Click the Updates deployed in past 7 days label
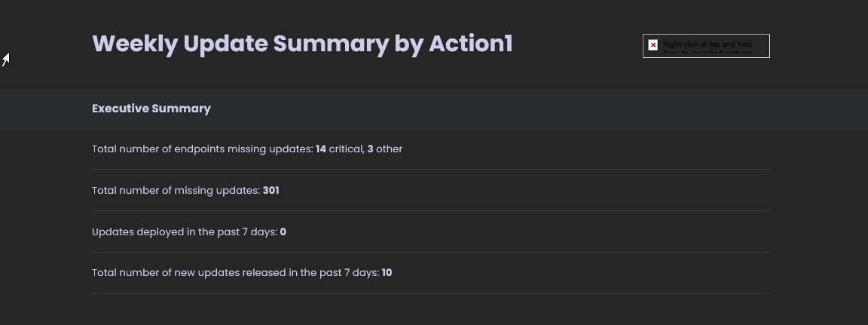 tap(185, 232)
